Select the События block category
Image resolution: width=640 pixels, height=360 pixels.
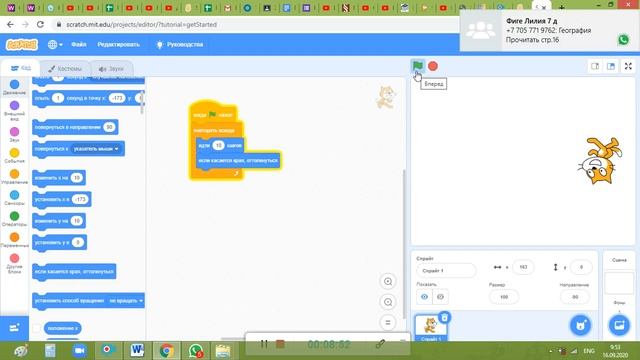14,156
